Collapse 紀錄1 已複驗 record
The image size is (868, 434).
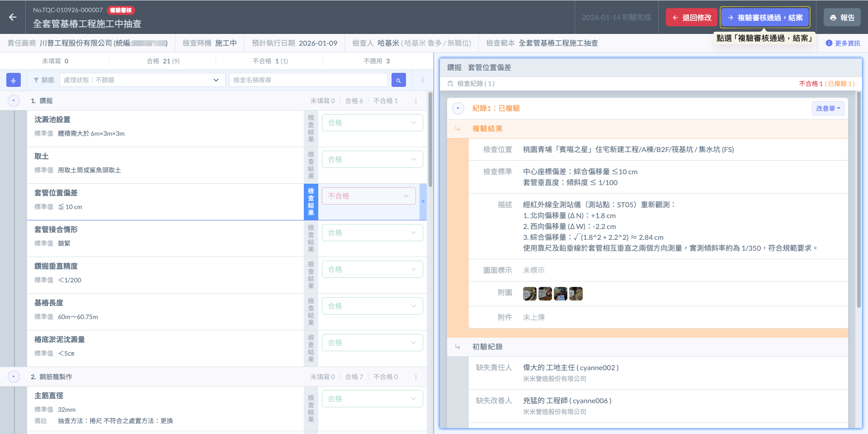458,109
